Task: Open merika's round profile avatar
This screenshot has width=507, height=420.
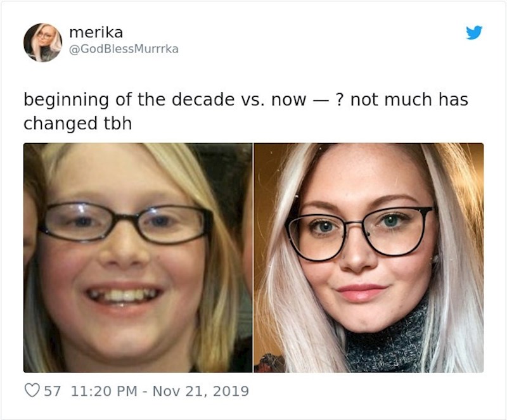Action: [x=42, y=42]
